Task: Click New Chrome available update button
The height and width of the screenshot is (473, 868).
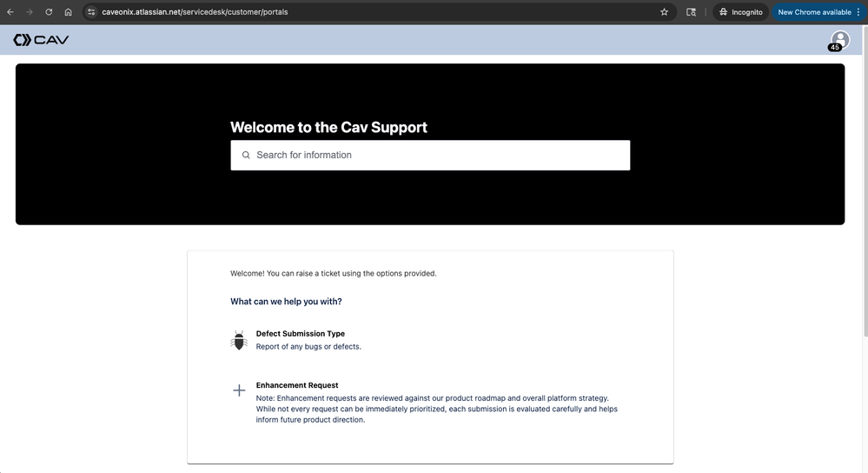Action: (x=814, y=11)
